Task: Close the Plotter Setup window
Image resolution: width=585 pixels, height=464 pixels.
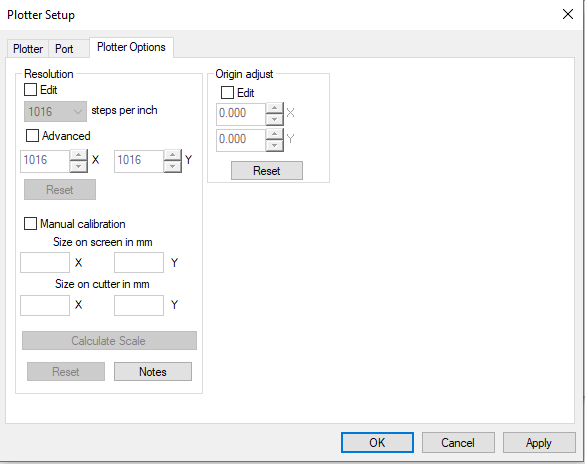Action: [x=568, y=15]
